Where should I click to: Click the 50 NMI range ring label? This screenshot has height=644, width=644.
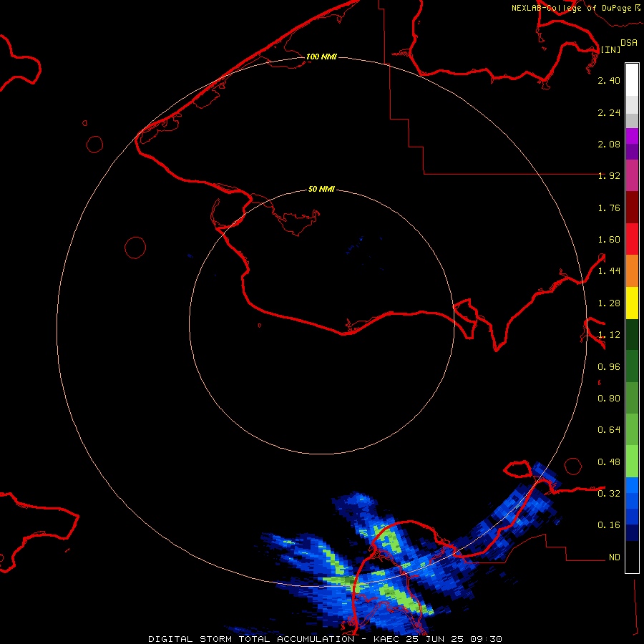click(321, 189)
